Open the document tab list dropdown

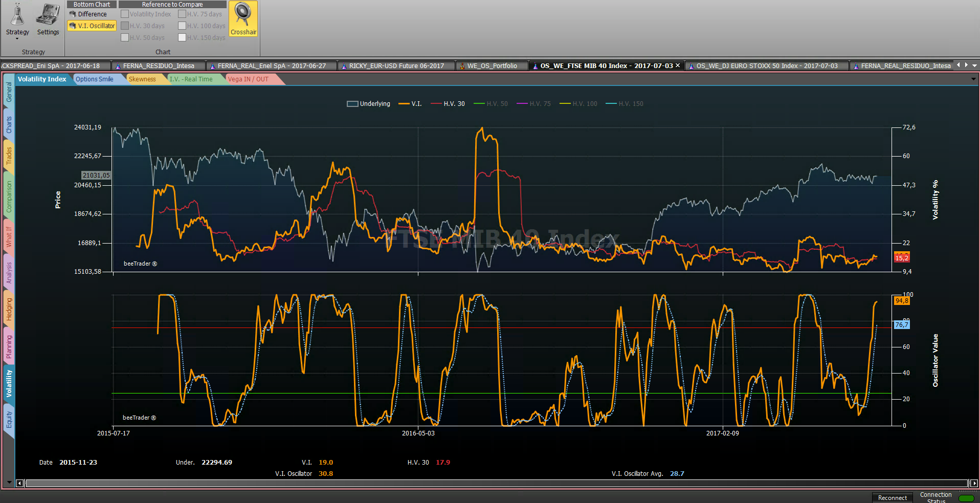coord(974,65)
